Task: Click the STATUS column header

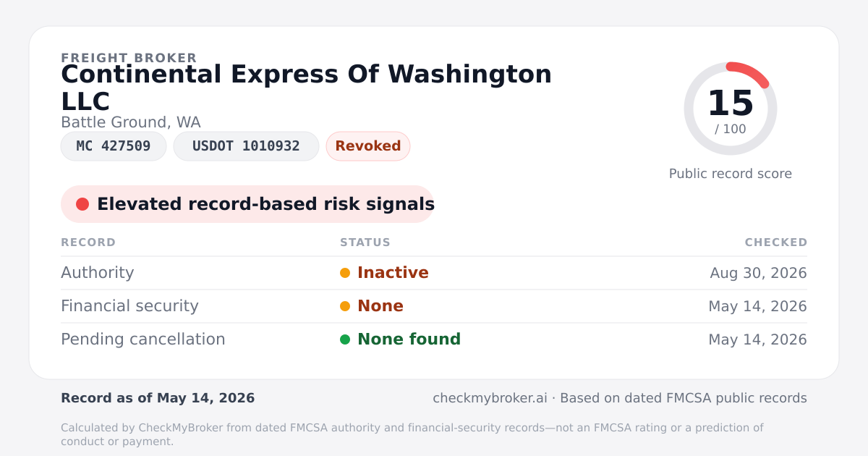Action: coord(365,242)
